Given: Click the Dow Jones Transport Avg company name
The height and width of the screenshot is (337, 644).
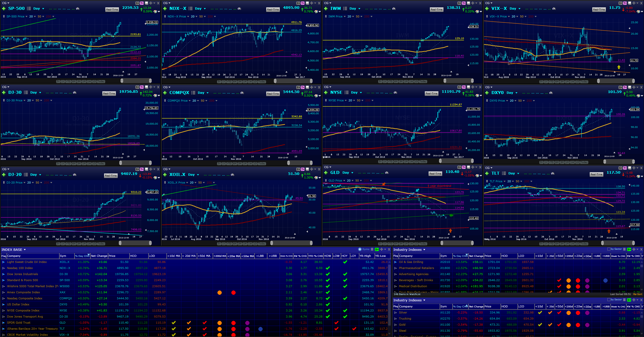Looking at the screenshot, I should click(x=25, y=317).
